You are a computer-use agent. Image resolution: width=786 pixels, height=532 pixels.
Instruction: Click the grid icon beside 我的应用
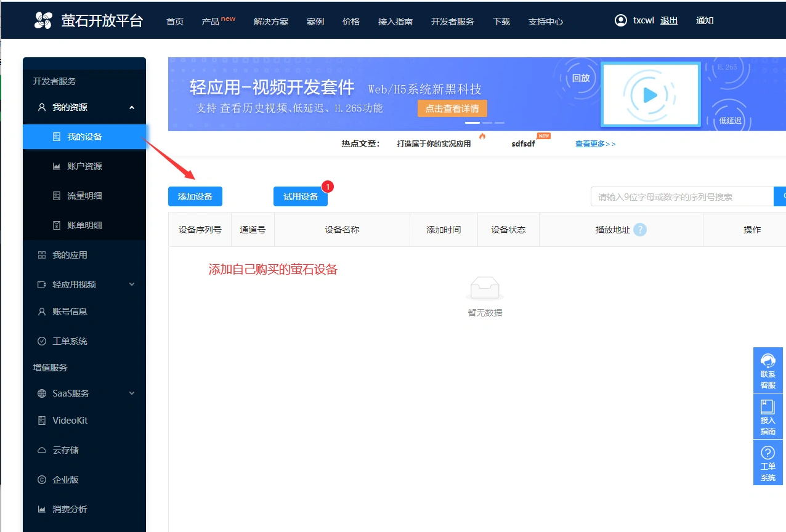(42, 255)
